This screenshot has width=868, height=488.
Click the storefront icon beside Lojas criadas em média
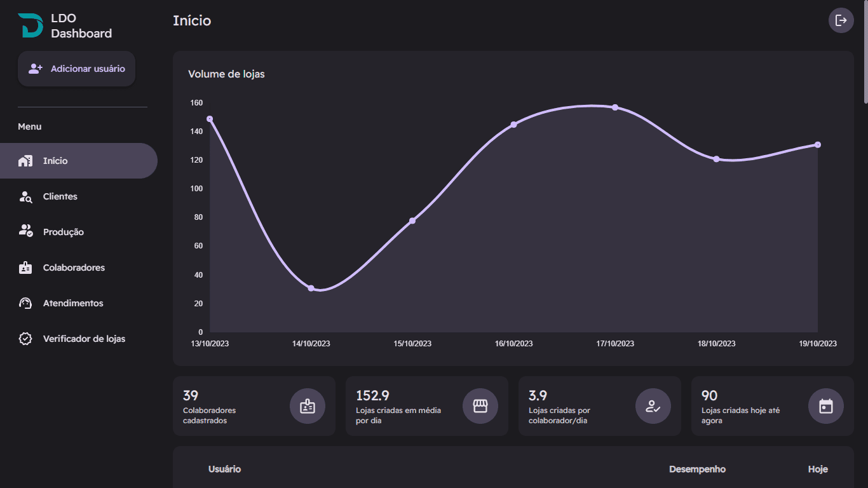[x=480, y=406]
